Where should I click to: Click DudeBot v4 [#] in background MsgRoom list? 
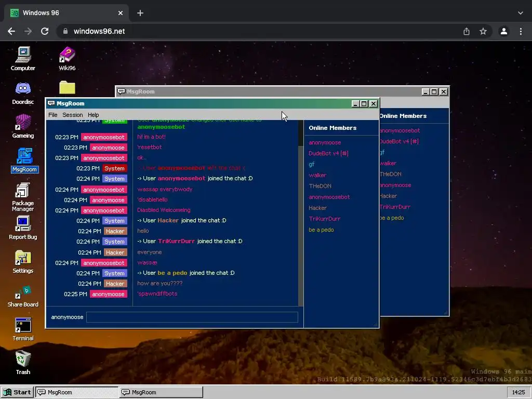point(400,141)
